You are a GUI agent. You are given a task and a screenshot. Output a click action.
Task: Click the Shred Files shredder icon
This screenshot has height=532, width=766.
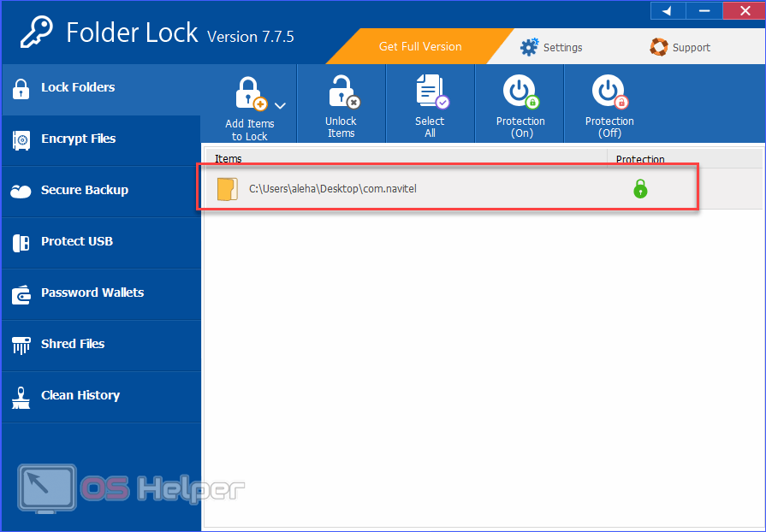(21, 345)
